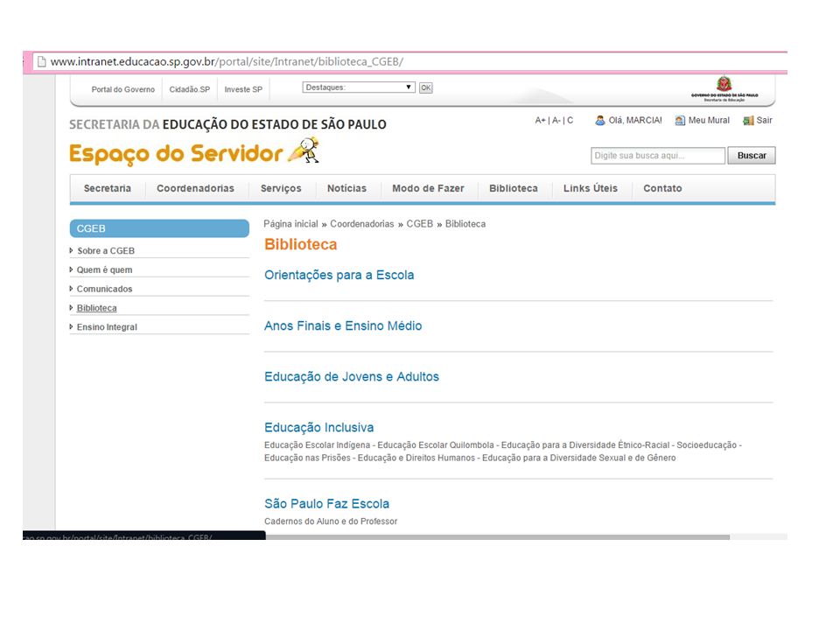Image resolution: width=840 pixels, height=630 pixels.
Task: Open Educação de Jovens e Adultos
Action: click(x=352, y=376)
